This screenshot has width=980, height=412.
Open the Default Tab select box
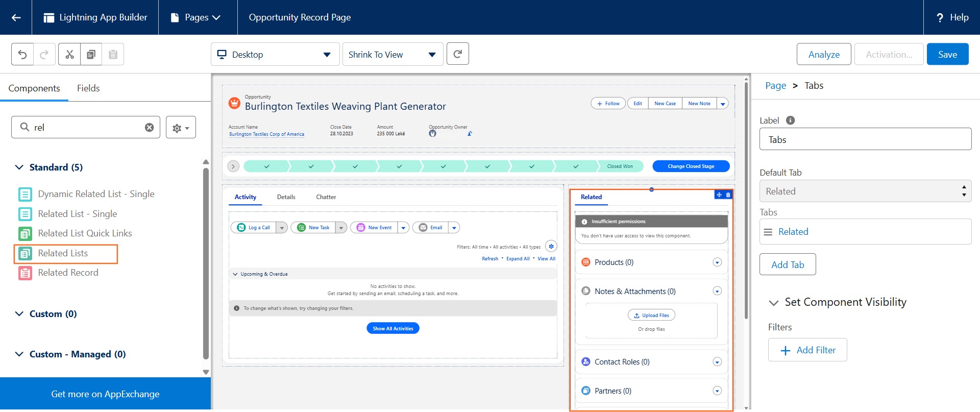pyautogui.click(x=865, y=191)
